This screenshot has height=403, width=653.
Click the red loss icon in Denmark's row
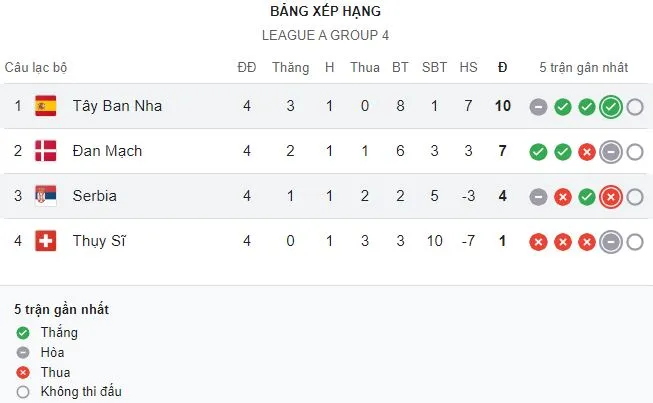point(587,152)
